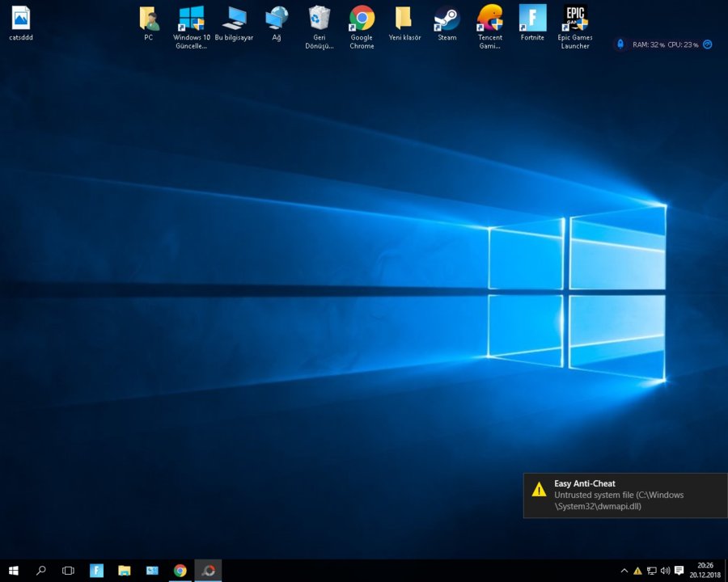Open the clock and date flyout
The image size is (728, 582).
point(705,571)
